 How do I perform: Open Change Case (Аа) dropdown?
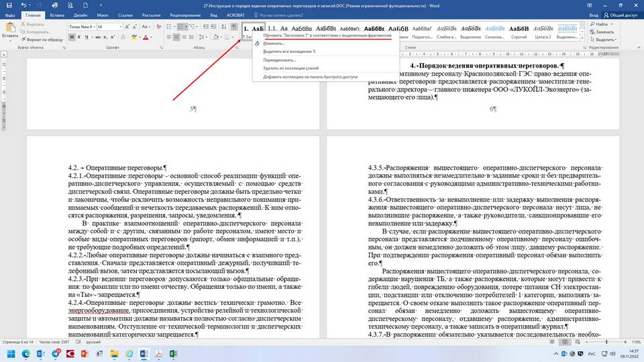click(146, 27)
